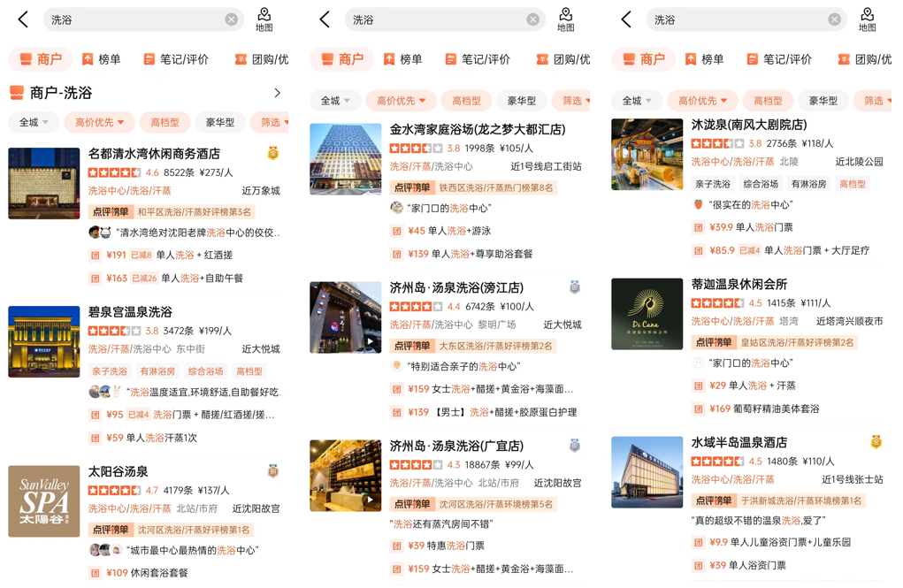Select the 商户 tab on the left screen
This screenshot has width=903, height=588.
click(41, 58)
